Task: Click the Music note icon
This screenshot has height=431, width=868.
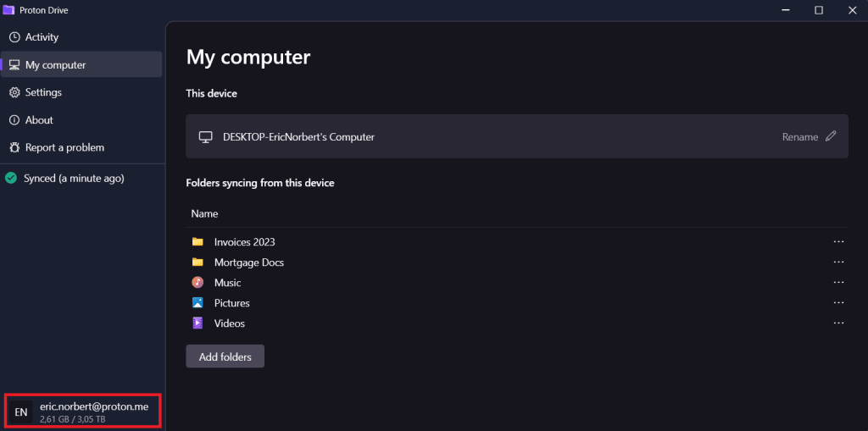Action: pos(198,282)
